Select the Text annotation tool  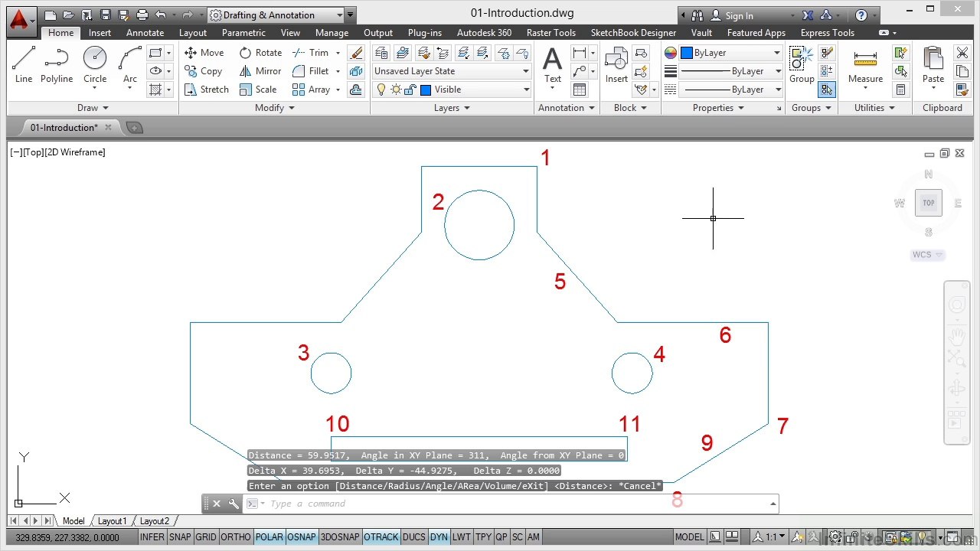[x=552, y=64]
